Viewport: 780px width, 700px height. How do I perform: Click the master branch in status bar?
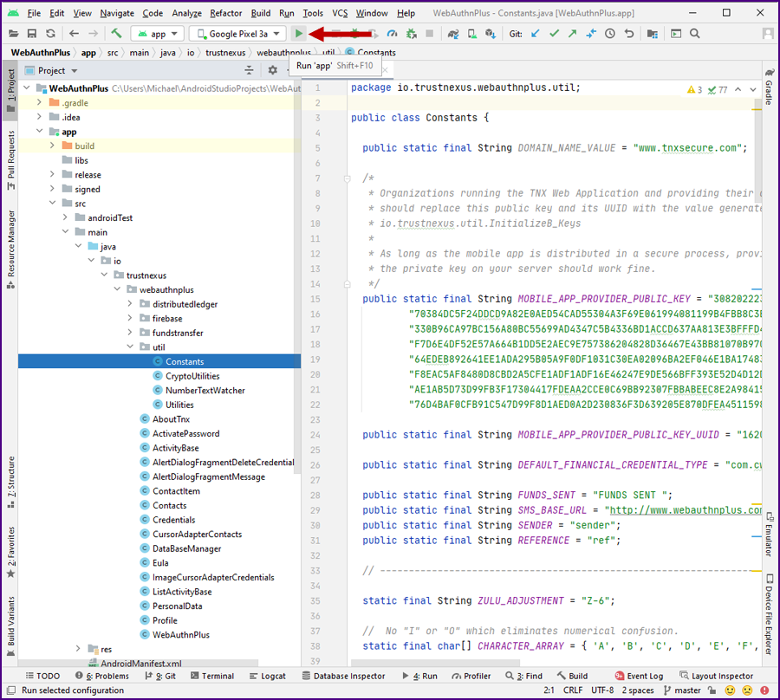pos(686,690)
